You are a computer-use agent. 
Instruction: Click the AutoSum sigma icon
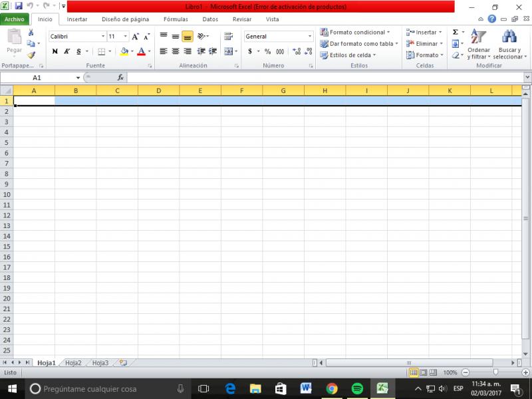coord(456,32)
